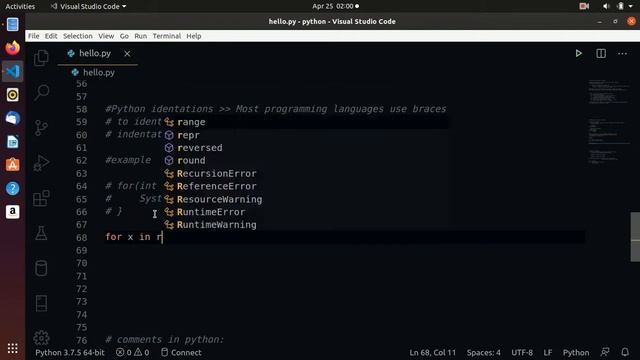
Task: Open the notifications bell in status bar
Action: coord(625,352)
